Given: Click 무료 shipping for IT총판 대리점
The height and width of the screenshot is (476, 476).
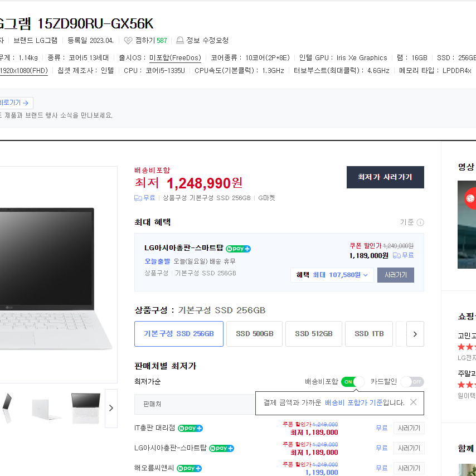Looking at the screenshot, I should (382, 428).
